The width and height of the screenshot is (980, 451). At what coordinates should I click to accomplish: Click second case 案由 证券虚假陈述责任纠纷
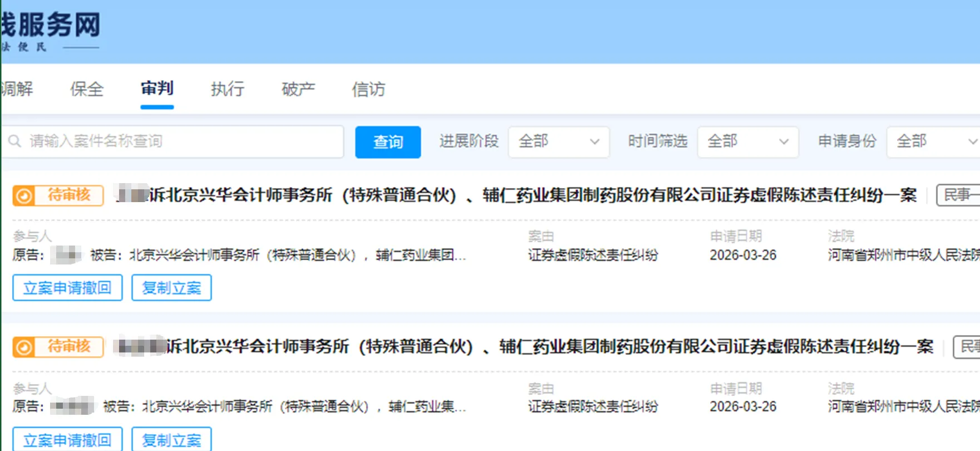pyautogui.click(x=593, y=406)
